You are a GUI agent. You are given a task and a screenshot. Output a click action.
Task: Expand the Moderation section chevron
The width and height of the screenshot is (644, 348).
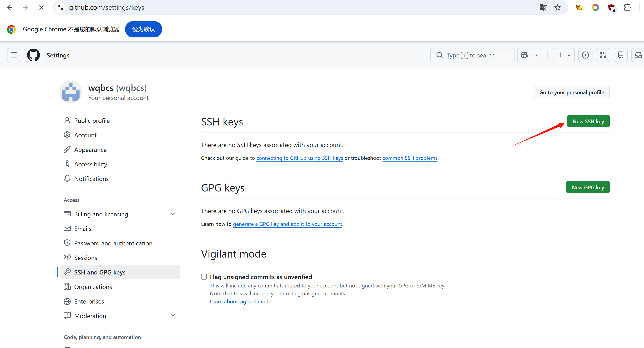pos(173,315)
